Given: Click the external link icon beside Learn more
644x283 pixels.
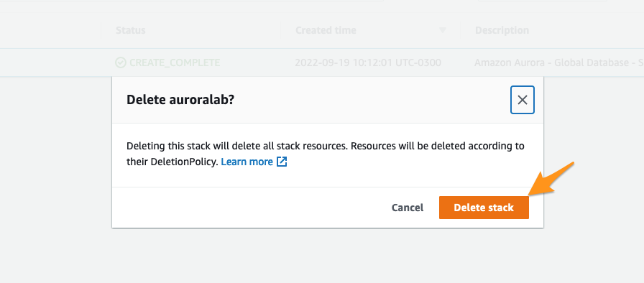Looking at the screenshot, I should point(282,162).
